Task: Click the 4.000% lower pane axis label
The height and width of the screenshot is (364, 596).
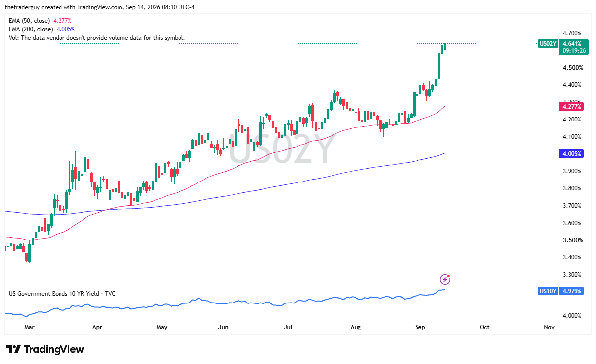Action: (572, 315)
